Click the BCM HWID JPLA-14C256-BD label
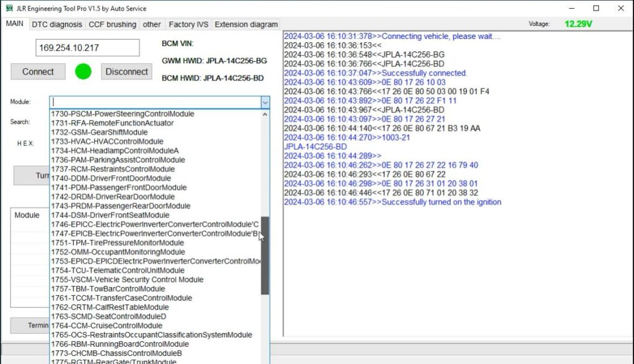 [213, 78]
